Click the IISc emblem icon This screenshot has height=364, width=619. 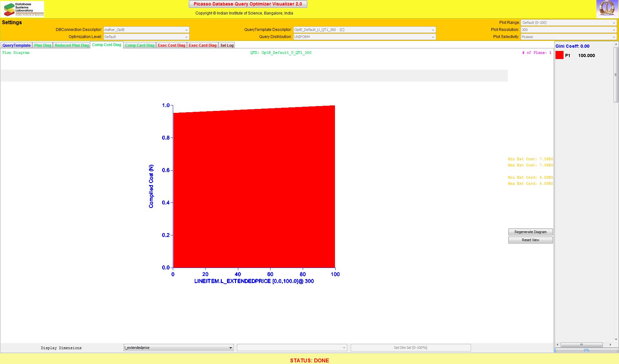607,9
